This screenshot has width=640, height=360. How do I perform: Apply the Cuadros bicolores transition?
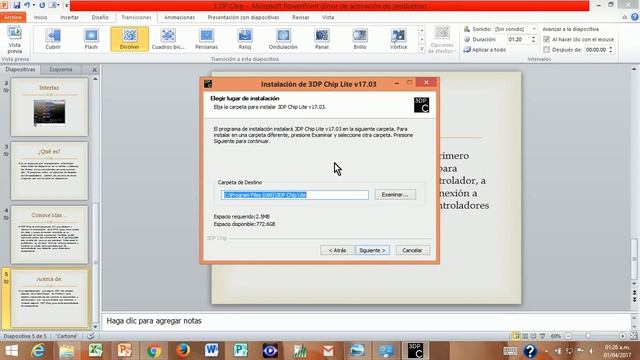click(168, 39)
